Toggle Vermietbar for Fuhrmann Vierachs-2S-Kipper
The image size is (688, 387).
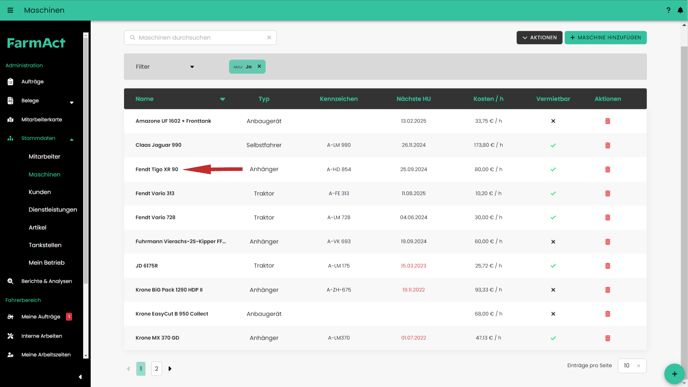click(553, 242)
